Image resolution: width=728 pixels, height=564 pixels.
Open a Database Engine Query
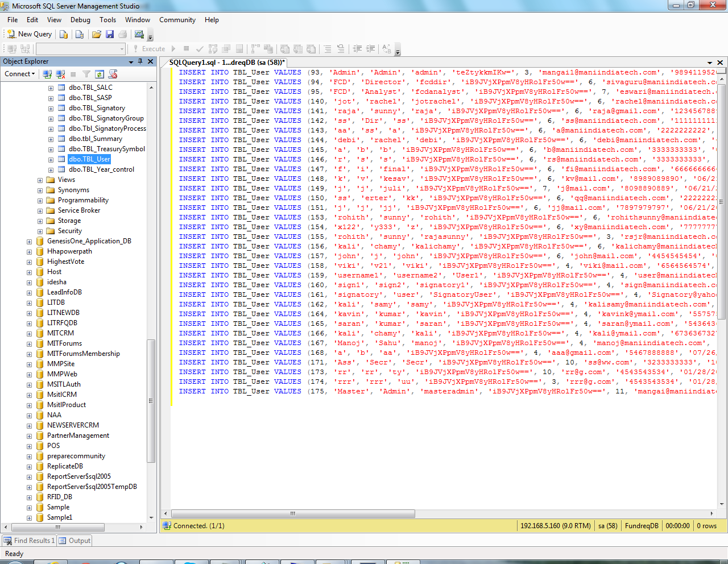(64, 34)
